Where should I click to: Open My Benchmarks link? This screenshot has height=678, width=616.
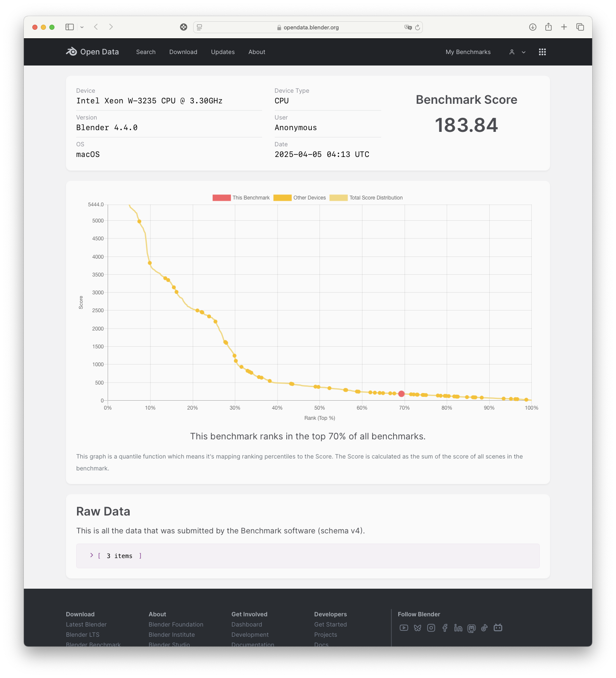[468, 52]
